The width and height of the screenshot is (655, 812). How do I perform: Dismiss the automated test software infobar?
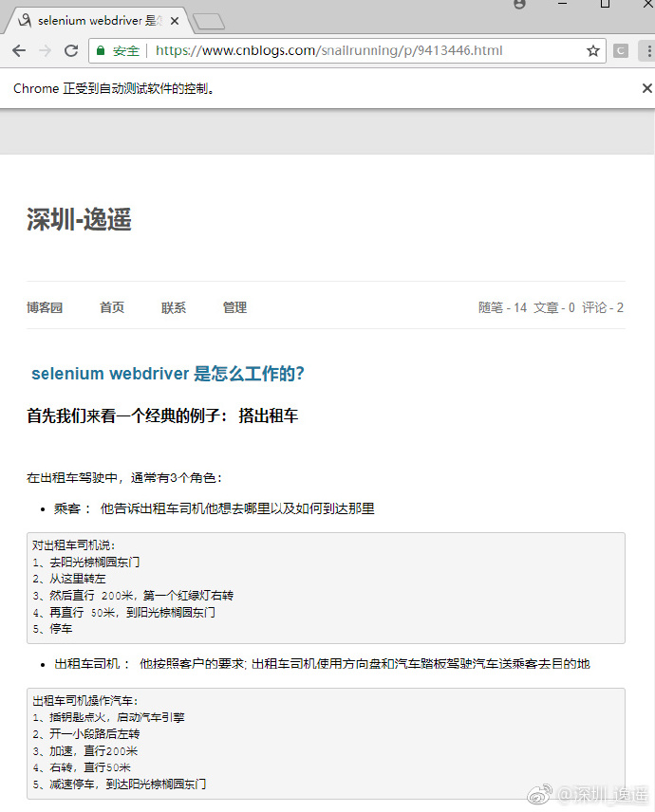pyautogui.click(x=647, y=88)
